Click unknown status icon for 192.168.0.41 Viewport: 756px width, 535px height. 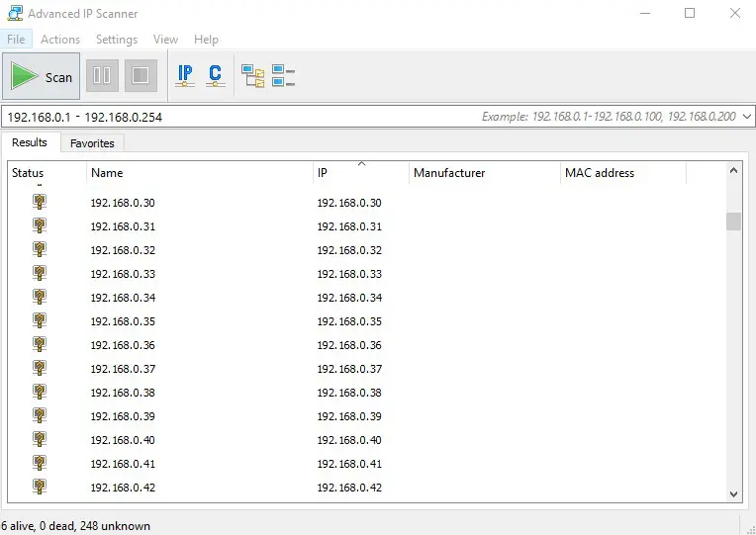tap(40, 463)
